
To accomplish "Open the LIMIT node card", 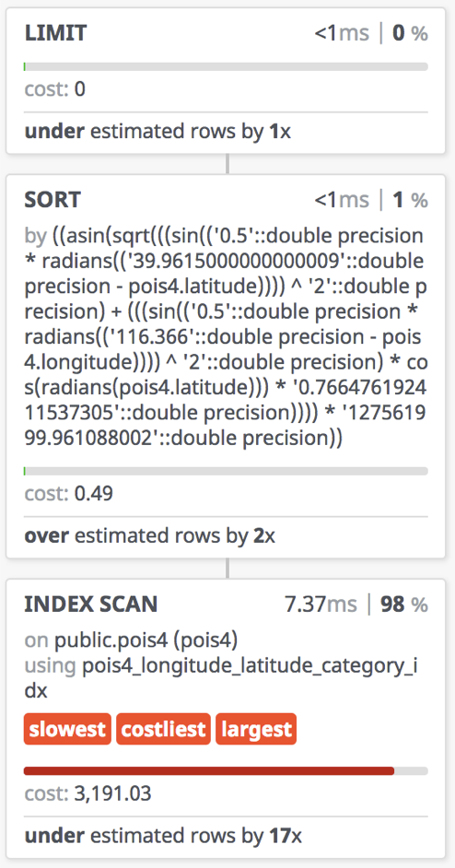I will (226, 81).
